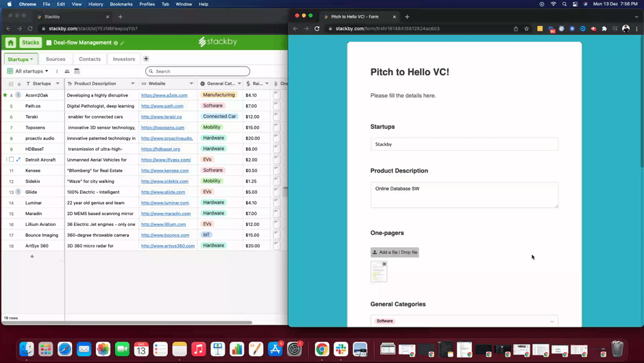Open the Startups column header dropdown
This screenshot has width=644, height=363.
click(58, 84)
